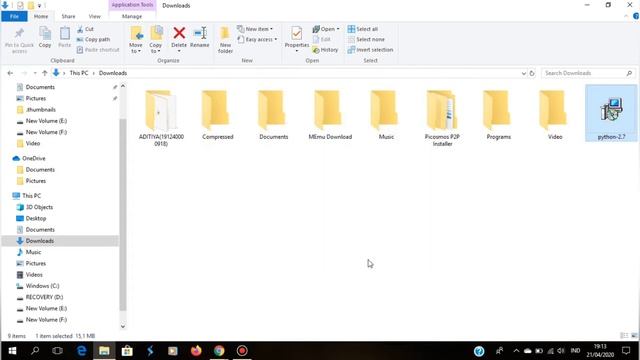Open the Copy to menu
Viewport: 640px width, 360px height.
[156, 39]
